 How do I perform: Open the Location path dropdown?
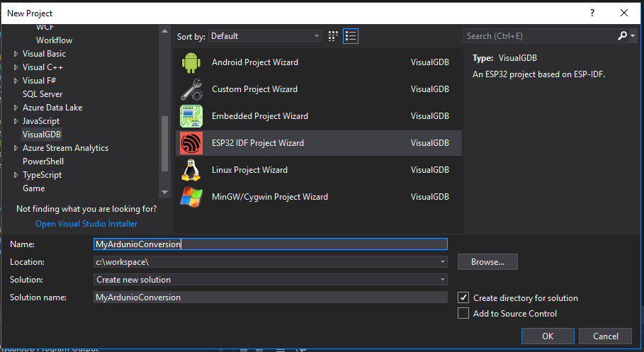pyautogui.click(x=442, y=261)
